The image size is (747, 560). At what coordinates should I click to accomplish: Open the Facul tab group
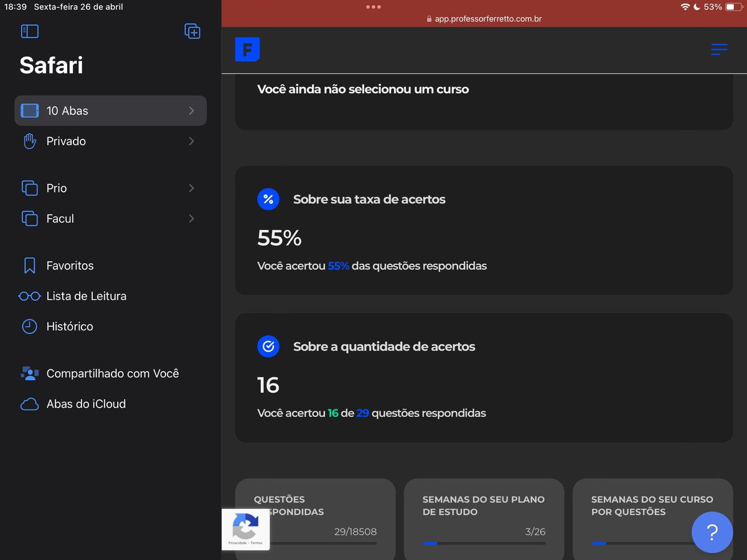point(111,218)
